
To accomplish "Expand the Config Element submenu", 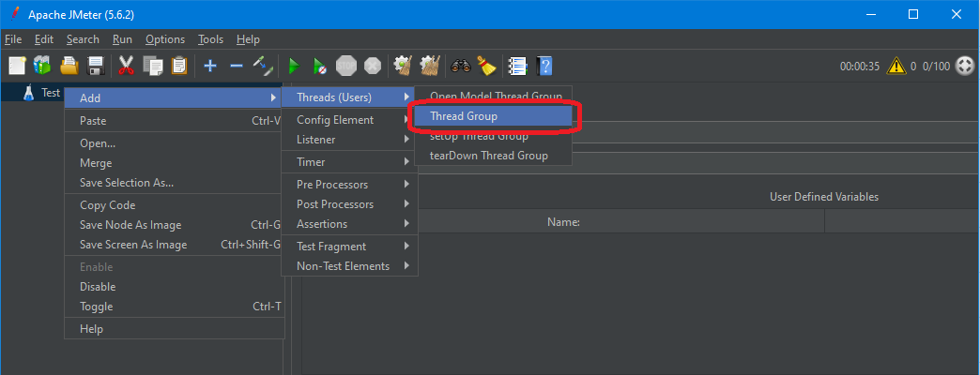I will pyautogui.click(x=349, y=120).
